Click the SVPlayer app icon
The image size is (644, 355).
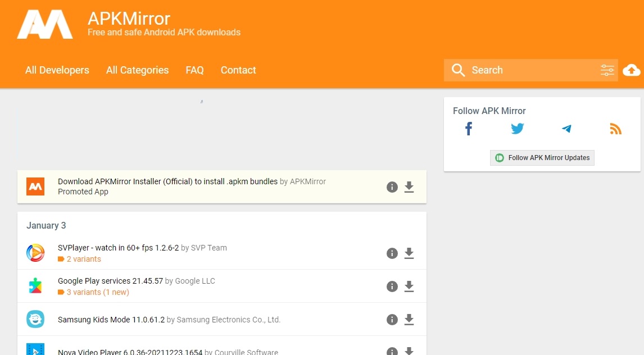35,253
